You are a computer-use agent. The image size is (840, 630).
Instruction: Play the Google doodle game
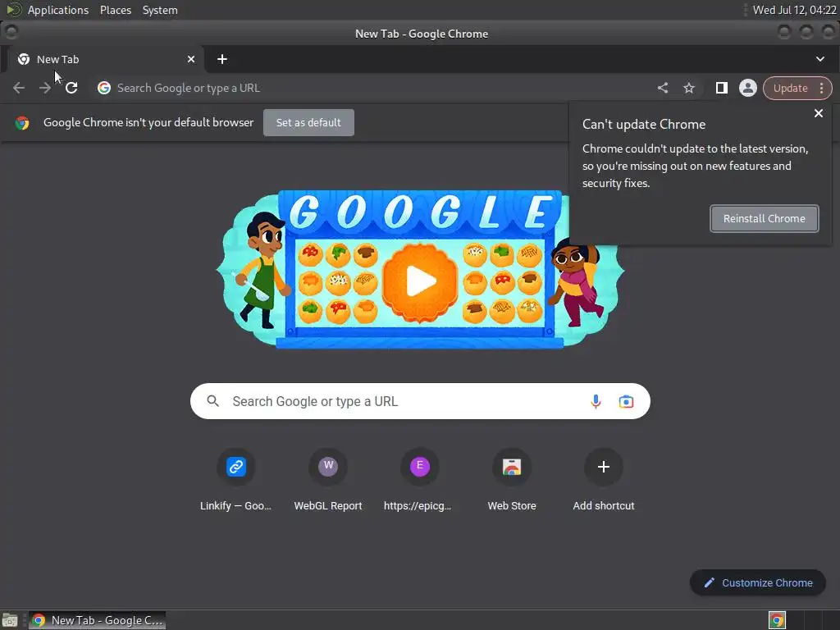(421, 281)
